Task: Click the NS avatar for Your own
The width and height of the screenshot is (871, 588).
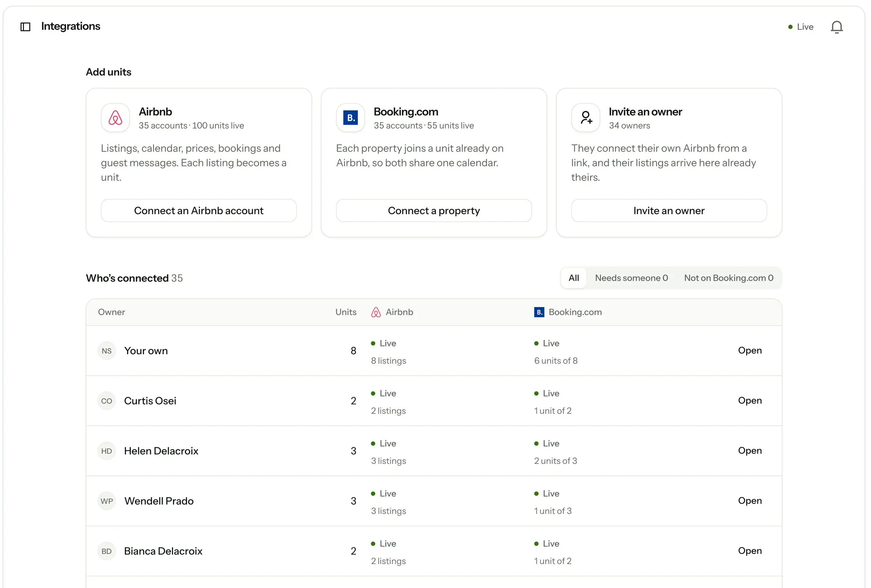Action: coord(106,351)
